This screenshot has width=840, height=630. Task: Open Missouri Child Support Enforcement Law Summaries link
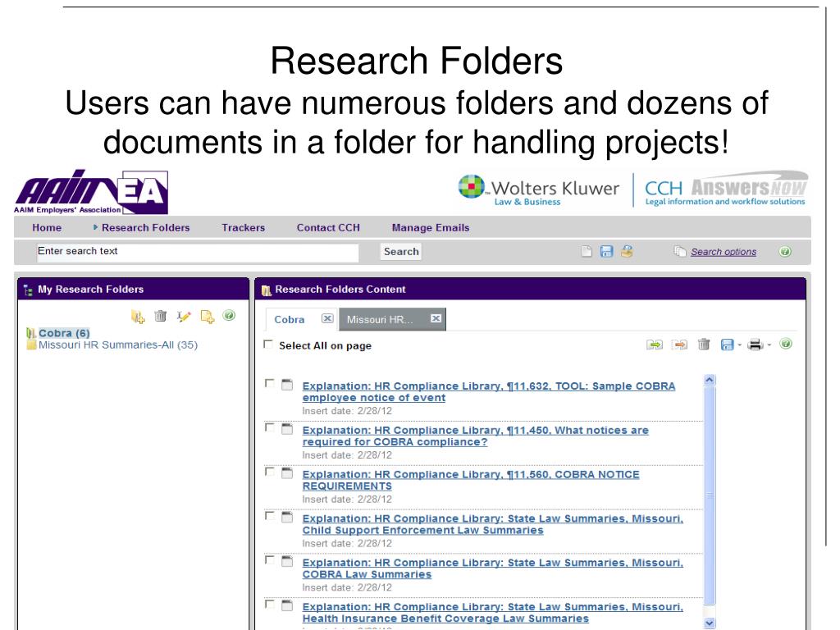(492, 524)
